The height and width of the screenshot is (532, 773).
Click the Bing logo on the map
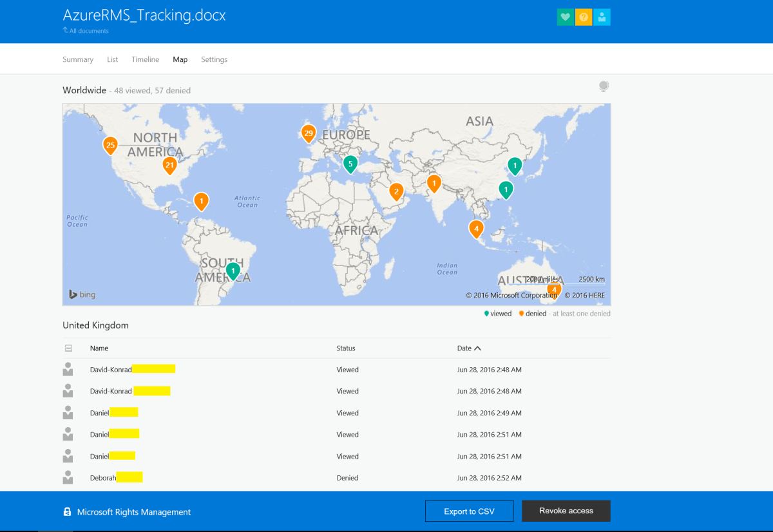click(x=81, y=294)
